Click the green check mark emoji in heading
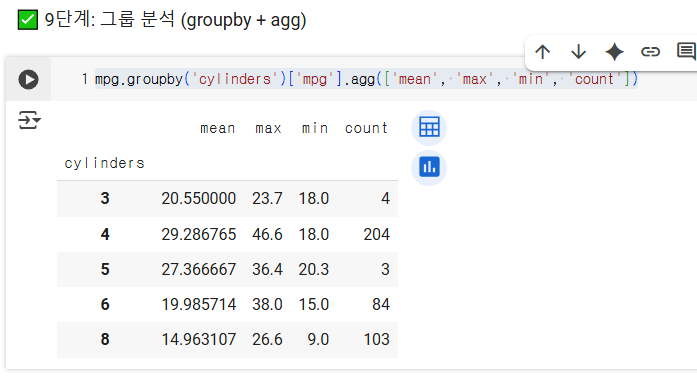Viewport: 697px width, 379px height. pos(28,20)
